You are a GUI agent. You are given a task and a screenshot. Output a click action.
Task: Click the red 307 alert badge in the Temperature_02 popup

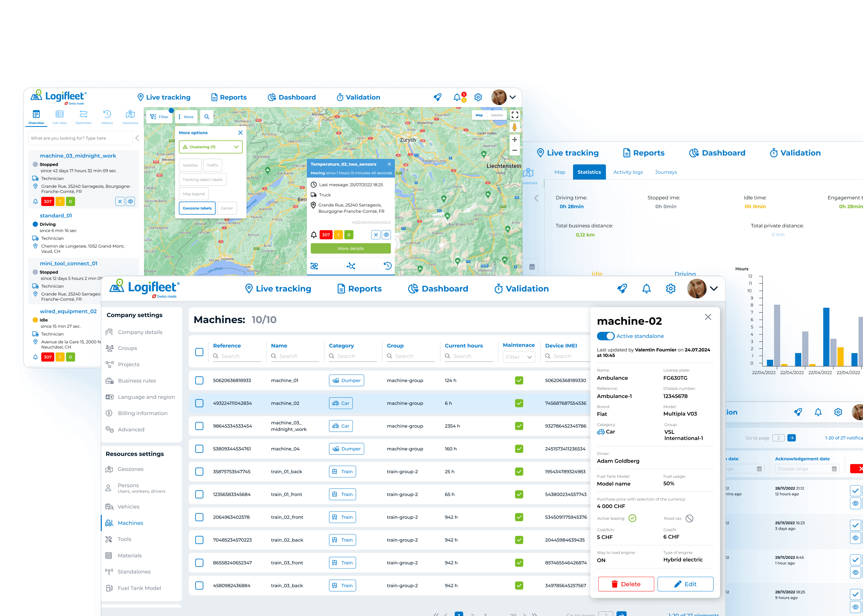click(326, 235)
